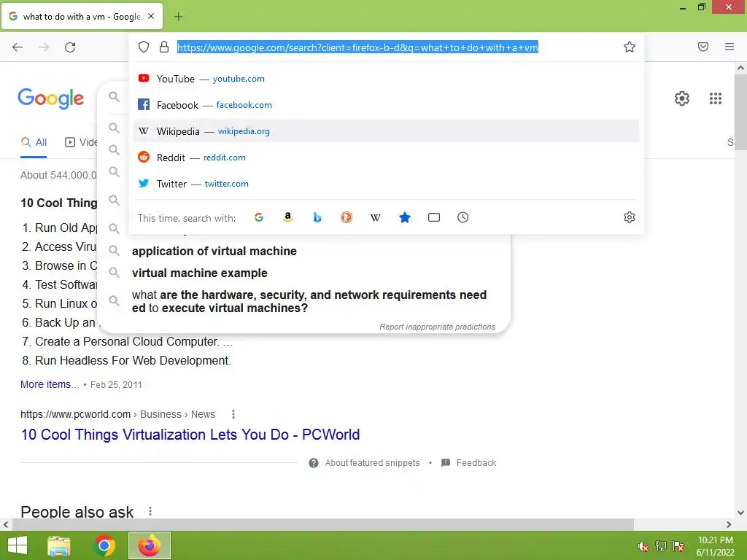Search this time with DuckDuckGo icon
The height and width of the screenshot is (560, 747).
(347, 217)
